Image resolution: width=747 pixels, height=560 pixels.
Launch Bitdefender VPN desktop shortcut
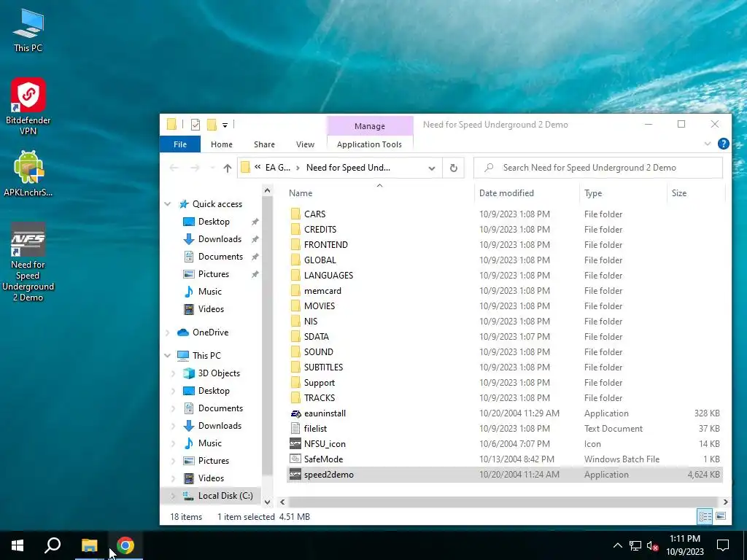28,106
